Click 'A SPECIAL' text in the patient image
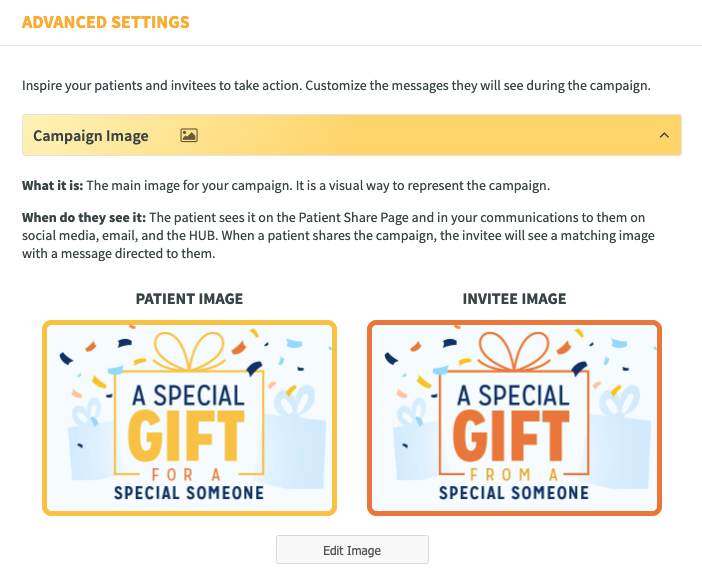Image resolution: width=702 pixels, height=584 pixels. point(188,396)
